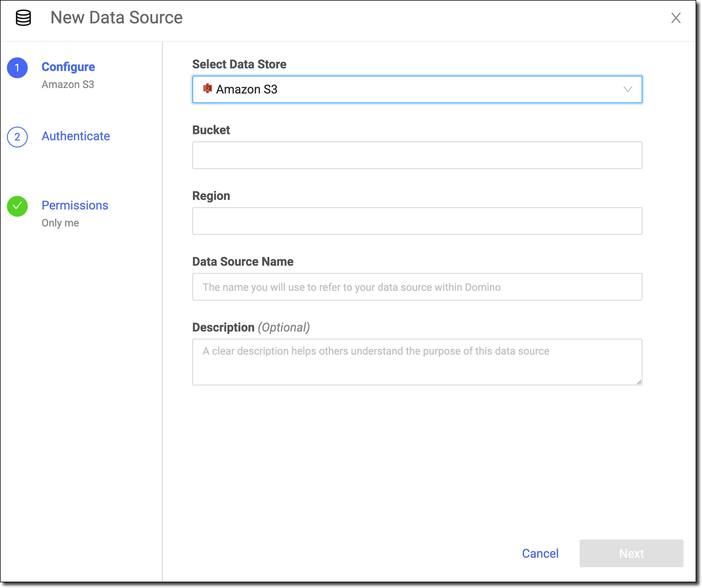Click the green Permissions checkmark icon
Screen dimensions: 702x588
[x=17, y=206]
